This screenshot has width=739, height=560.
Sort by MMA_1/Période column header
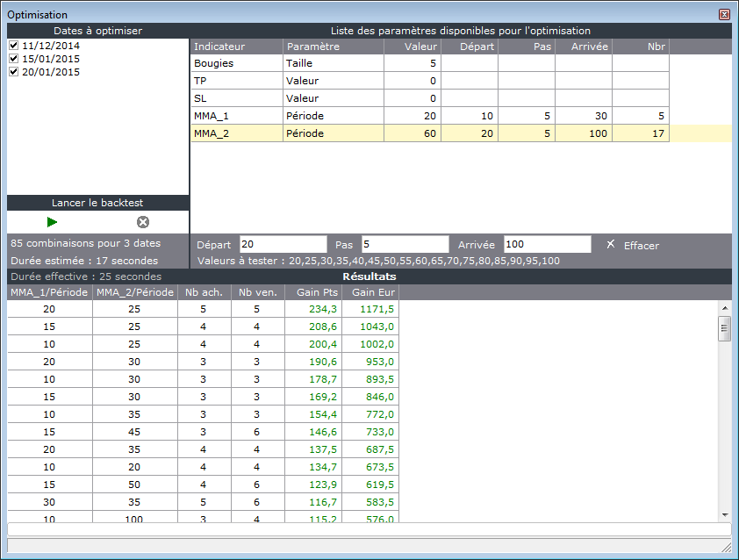click(49, 292)
